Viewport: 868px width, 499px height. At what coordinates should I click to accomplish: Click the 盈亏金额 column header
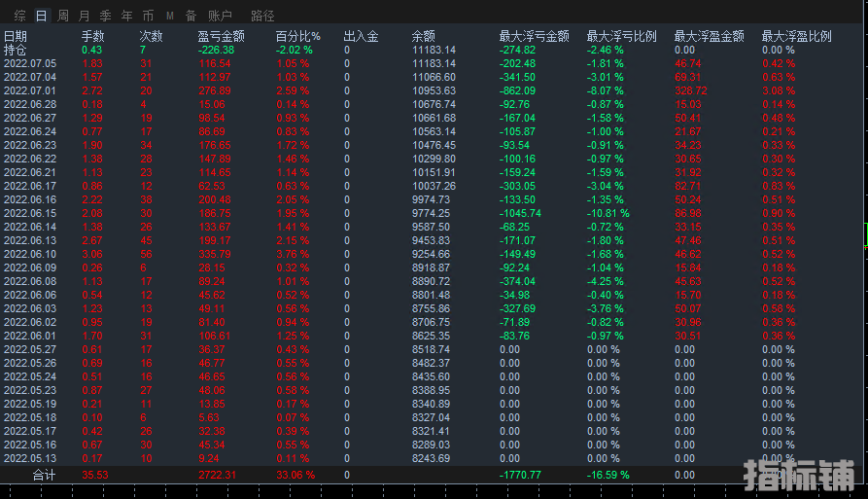point(220,37)
